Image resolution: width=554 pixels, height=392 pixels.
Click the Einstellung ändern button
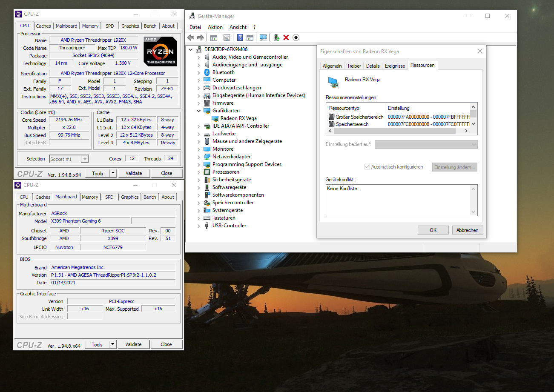455,167
